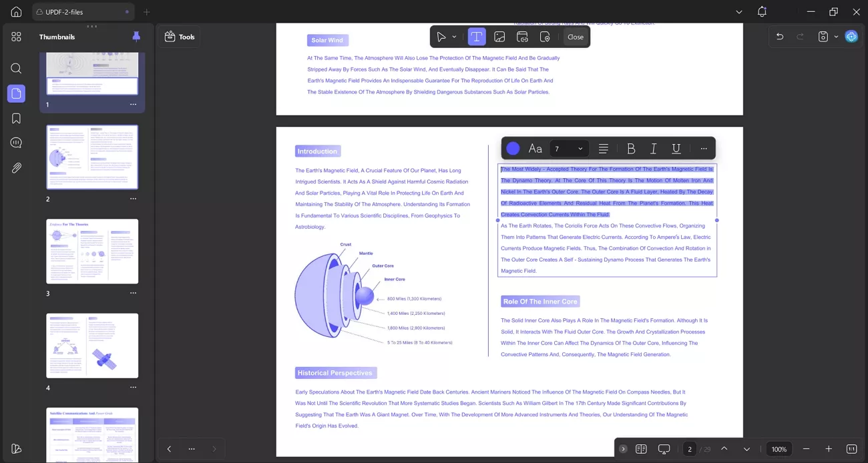
Task: Expand the zoom level 100% dropdown
Action: pos(779,449)
